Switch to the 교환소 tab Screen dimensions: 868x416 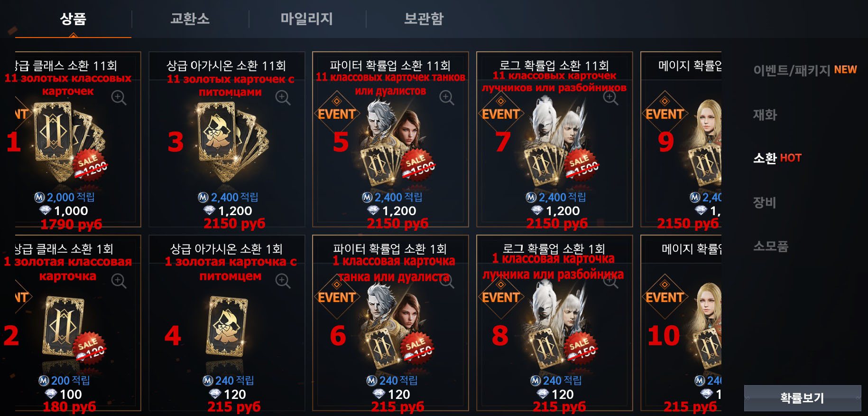190,19
